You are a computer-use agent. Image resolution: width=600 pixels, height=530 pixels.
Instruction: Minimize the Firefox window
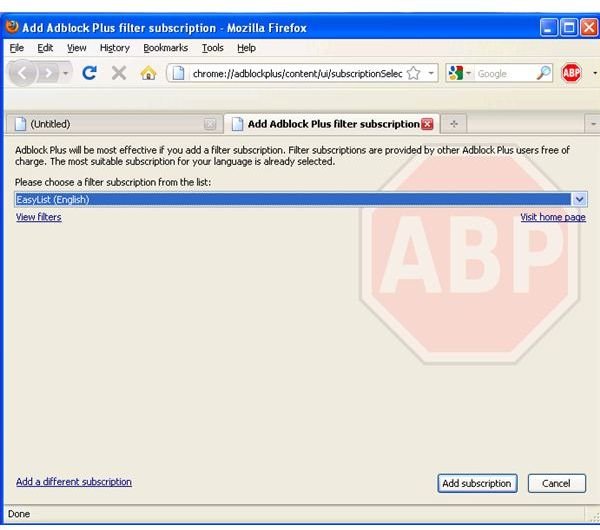tap(548, 28)
